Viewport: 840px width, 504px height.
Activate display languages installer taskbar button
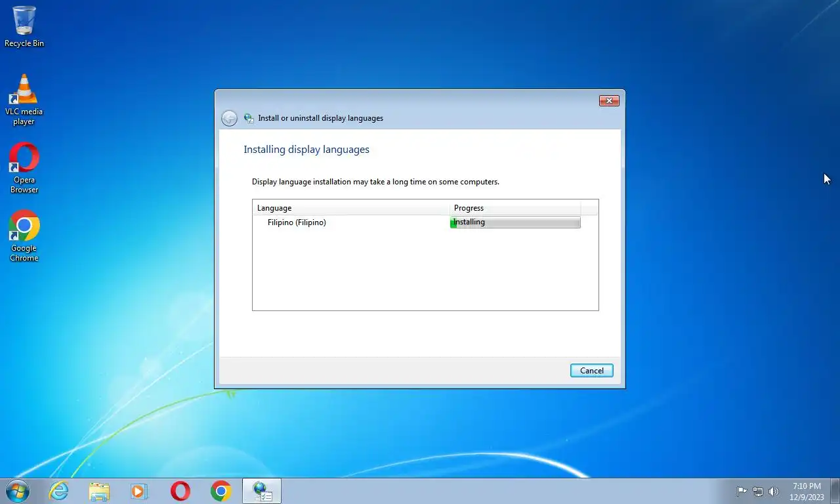(x=262, y=491)
